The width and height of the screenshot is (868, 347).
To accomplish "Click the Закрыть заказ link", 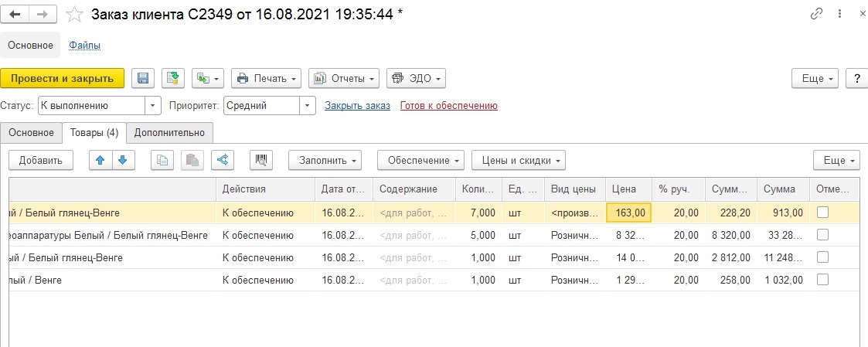I will tap(357, 105).
